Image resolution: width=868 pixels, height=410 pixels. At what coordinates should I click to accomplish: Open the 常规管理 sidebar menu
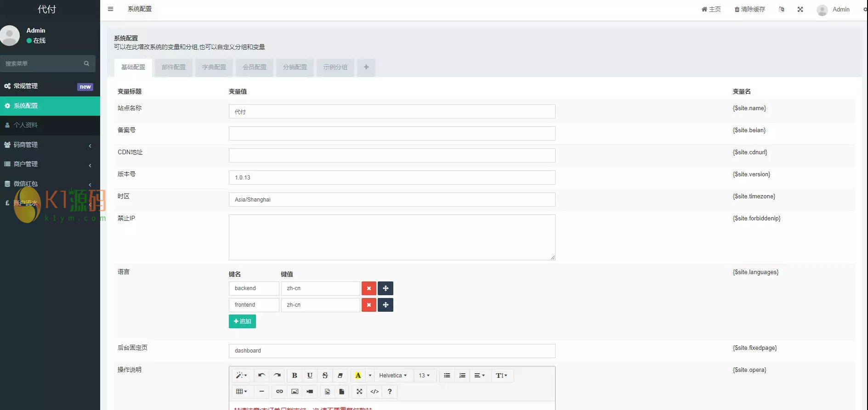[x=50, y=86]
